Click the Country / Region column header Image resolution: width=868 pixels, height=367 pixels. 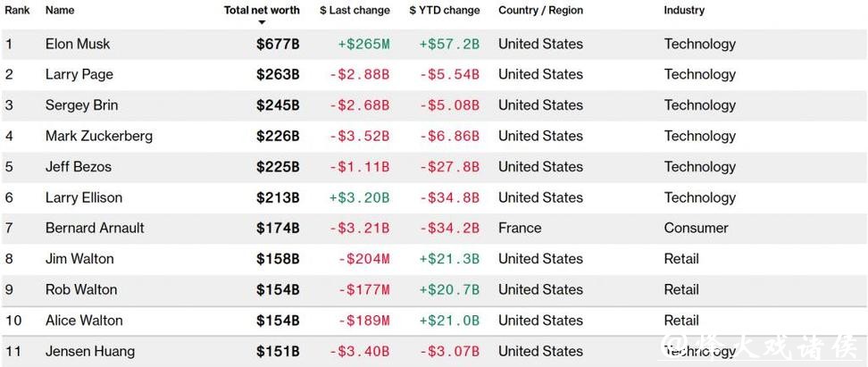coord(540,11)
